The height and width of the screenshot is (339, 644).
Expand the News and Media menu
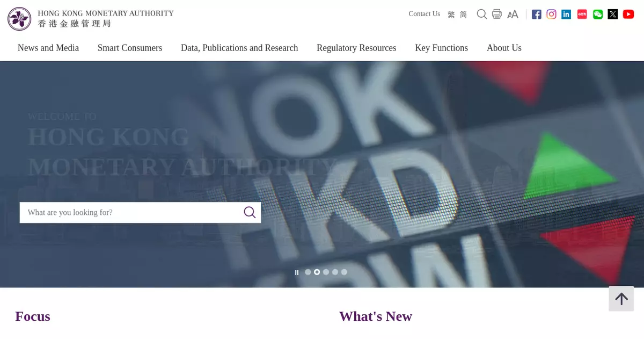48,48
